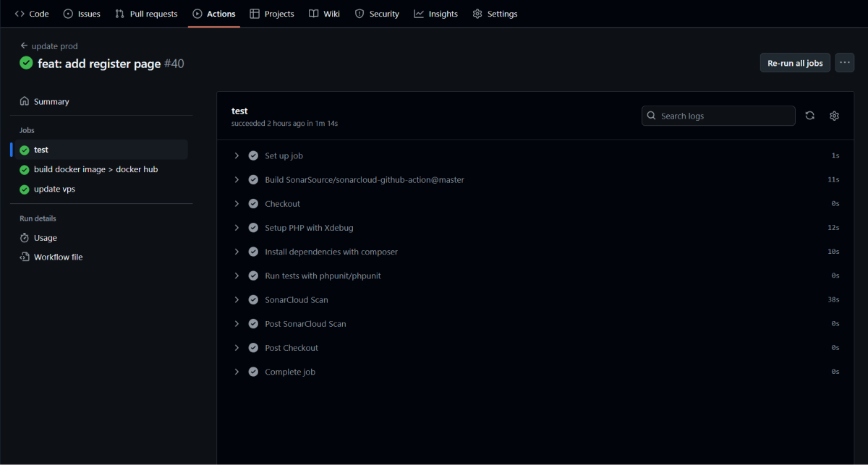Click the success check next to SonarCloud Scan
This screenshot has height=465, width=868.
[x=252, y=299]
